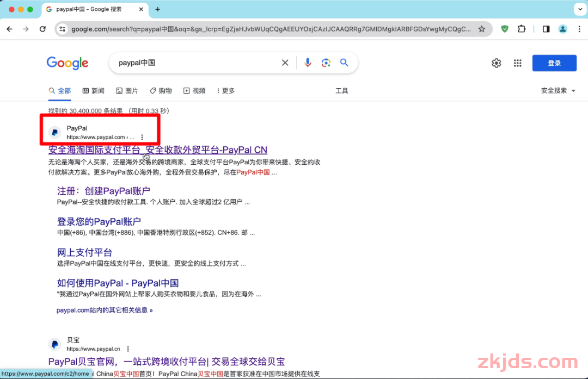Screen dimensions: 588x379
Task: Click the address bar URL
Action: pyautogui.click(x=271, y=29)
